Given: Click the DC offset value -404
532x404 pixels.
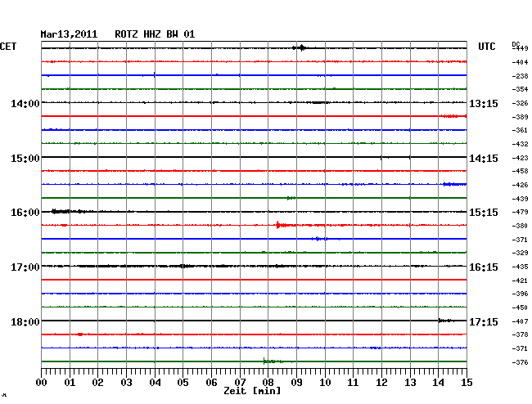Looking at the screenshot, I should 520,62.
